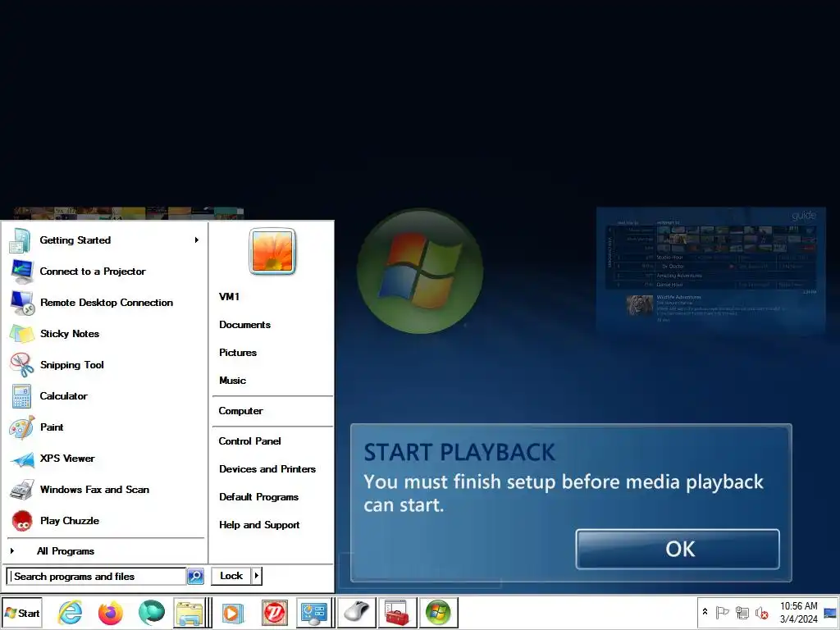The width and height of the screenshot is (840, 630).
Task: Dismiss Start Playback dialog with OK
Action: click(678, 549)
